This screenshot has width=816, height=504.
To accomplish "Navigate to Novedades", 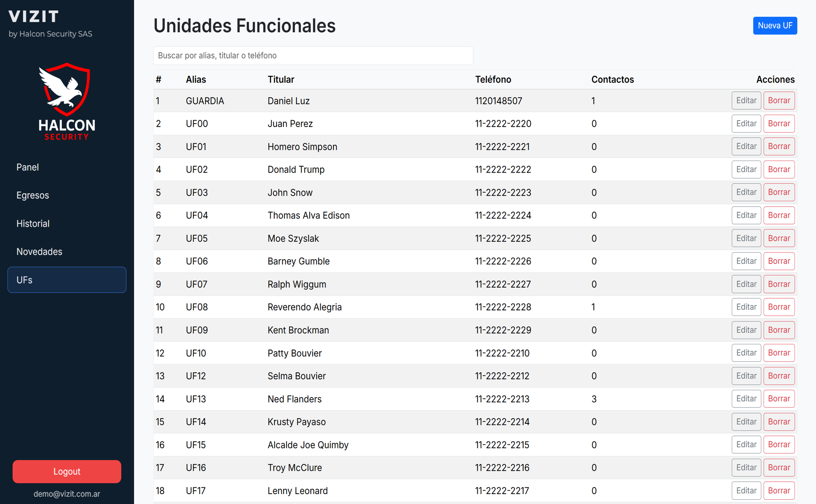I will point(39,252).
